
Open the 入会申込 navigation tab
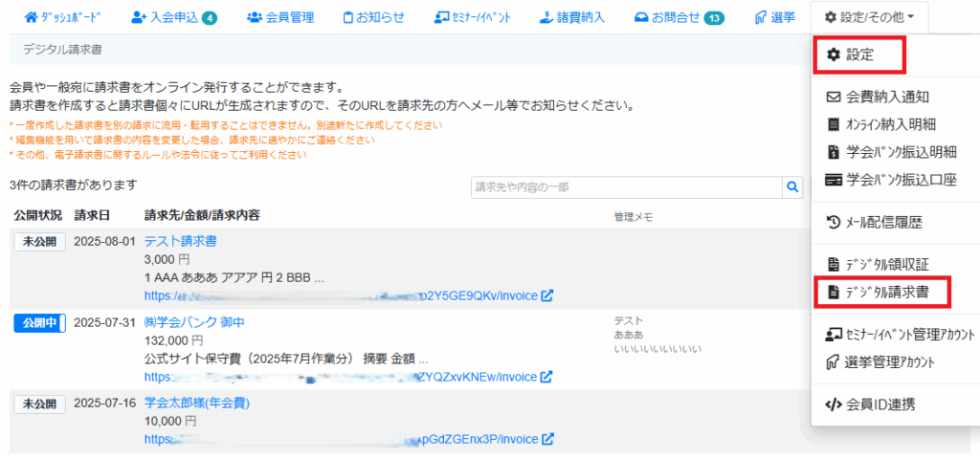point(173,17)
